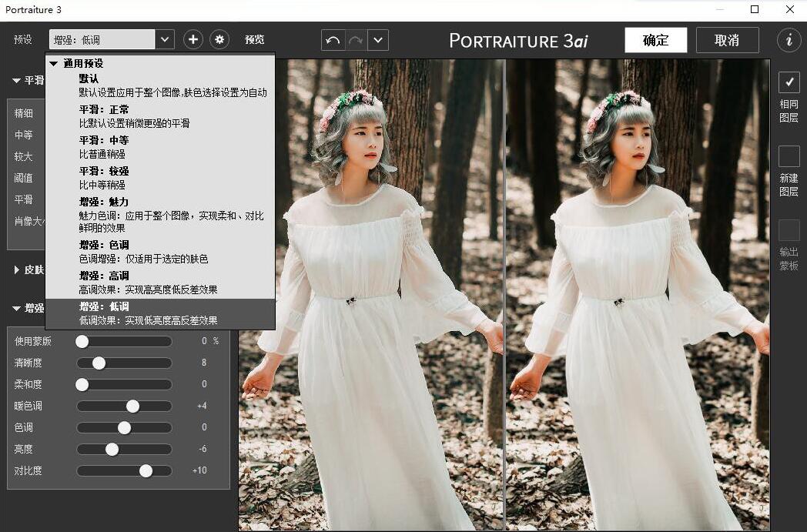Choose the 平滑: 中等 preset
This screenshot has height=532, width=807.
click(160, 147)
